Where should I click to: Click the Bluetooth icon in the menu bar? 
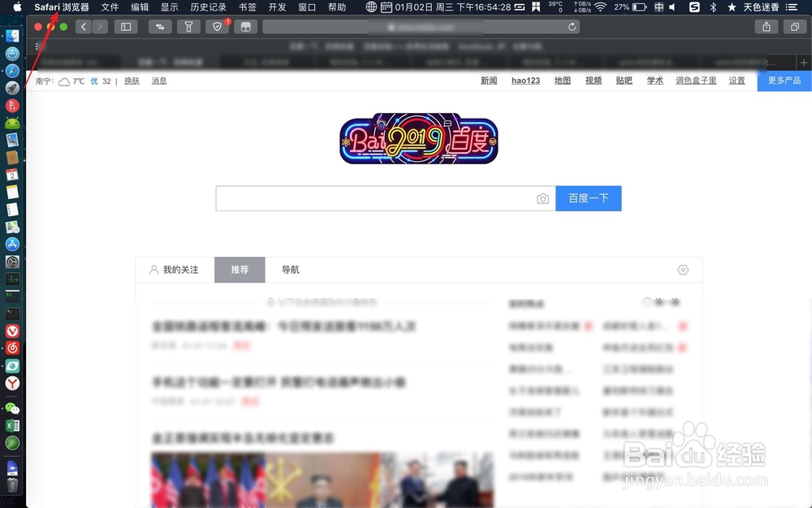(x=713, y=7)
